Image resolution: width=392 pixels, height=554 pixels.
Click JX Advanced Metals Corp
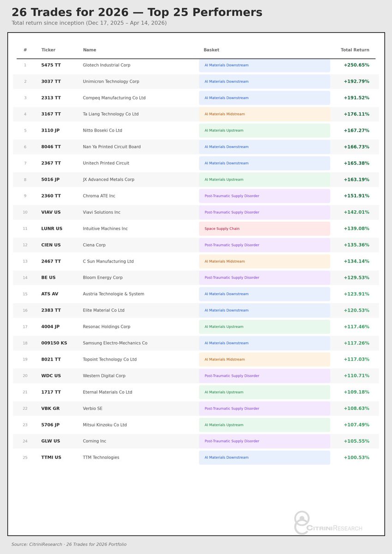(109, 180)
